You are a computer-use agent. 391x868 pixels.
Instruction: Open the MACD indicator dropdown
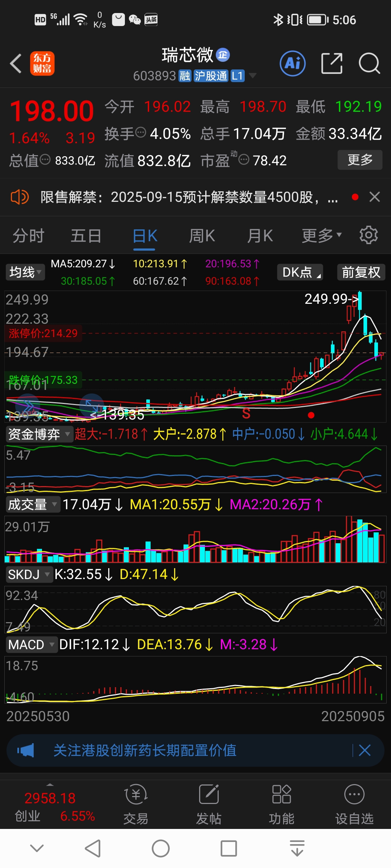click(x=31, y=644)
